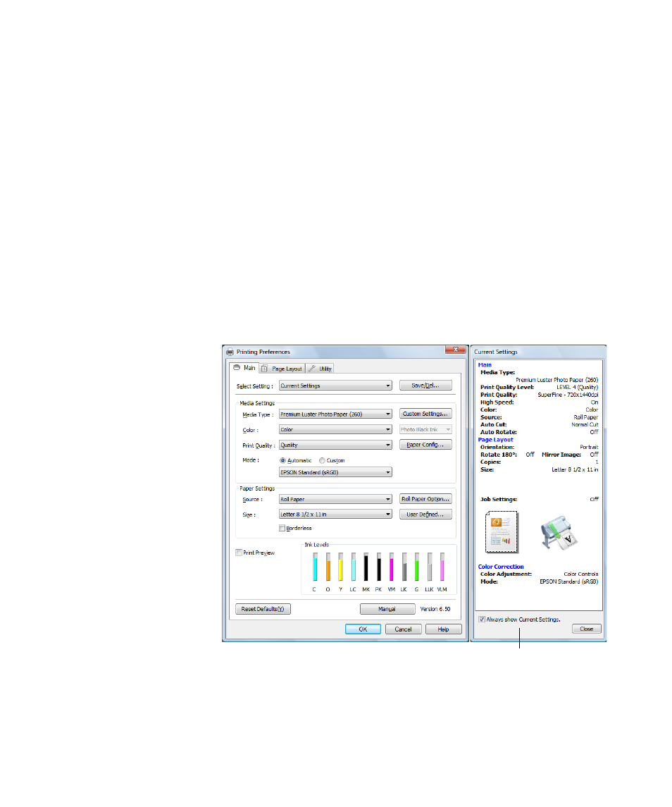
Task: Select the Custom mode radio button
Action: coord(323,460)
